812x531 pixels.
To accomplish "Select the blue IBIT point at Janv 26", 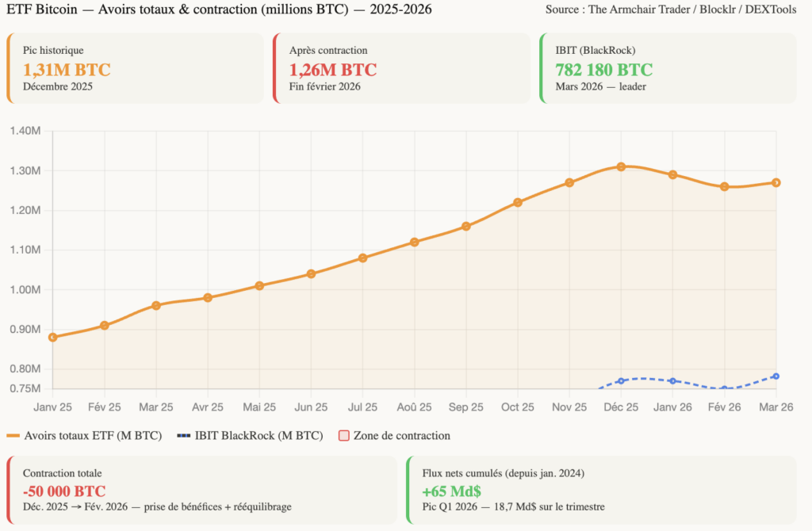I will pyautogui.click(x=672, y=381).
